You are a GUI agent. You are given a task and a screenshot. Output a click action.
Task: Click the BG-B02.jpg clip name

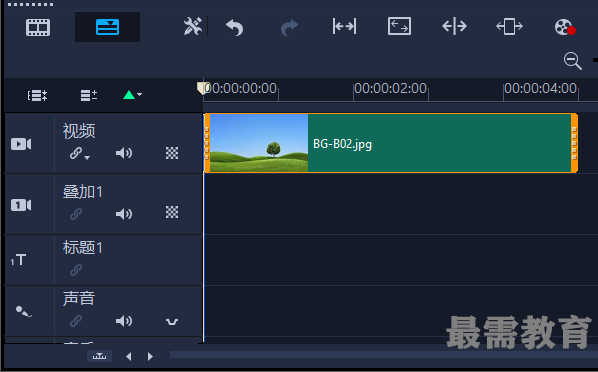(x=342, y=144)
